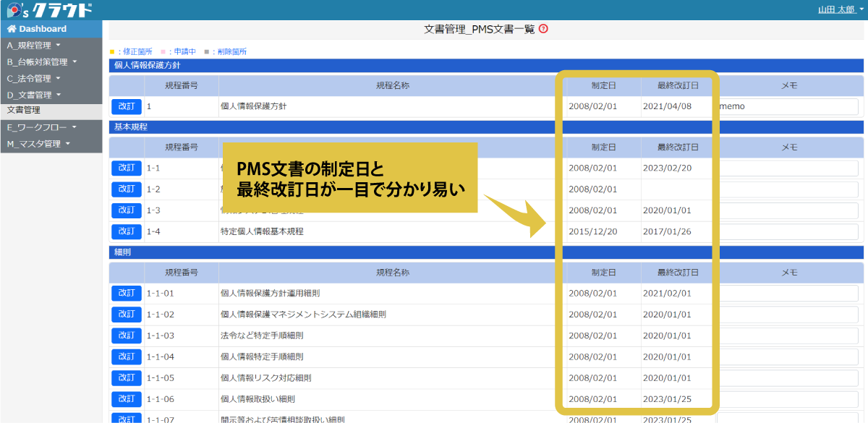Click the memo field in the 個人情報保護方針 row
The image size is (868, 423).
(x=787, y=106)
